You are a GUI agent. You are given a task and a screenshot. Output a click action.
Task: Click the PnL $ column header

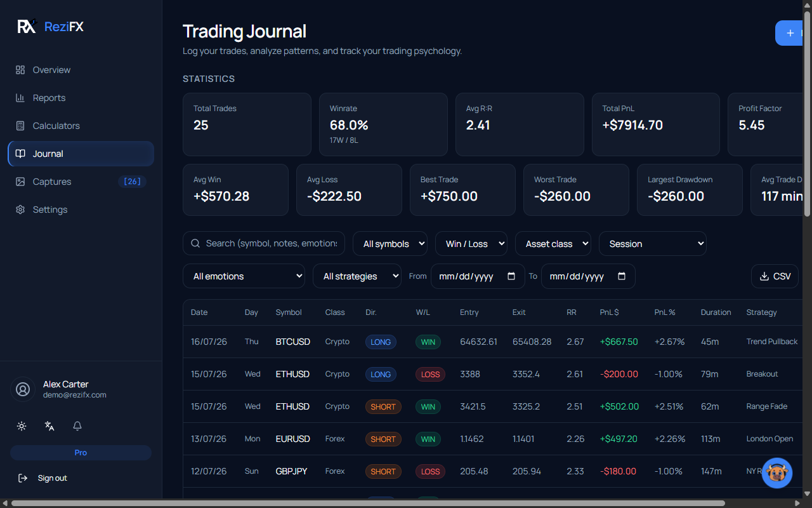point(610,312)
